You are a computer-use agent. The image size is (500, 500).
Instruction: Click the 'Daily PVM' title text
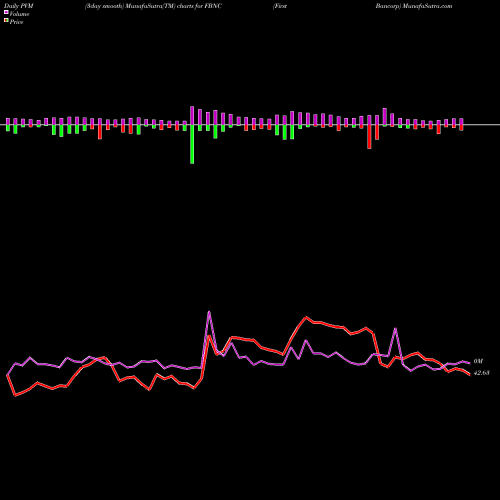click(19, 6)
